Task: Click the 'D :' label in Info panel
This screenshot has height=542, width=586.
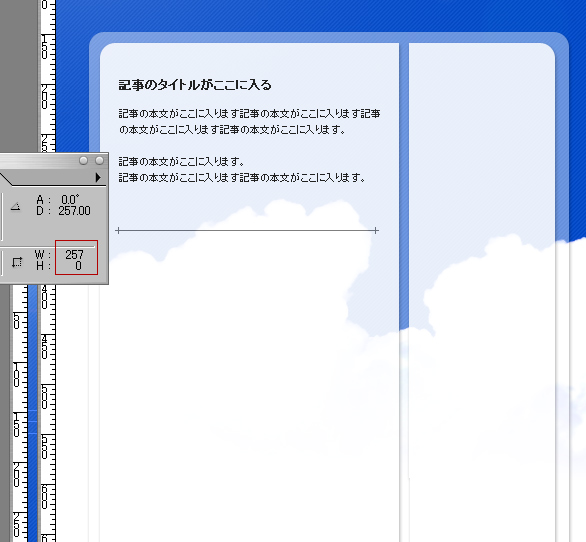Action: [44, 211]
